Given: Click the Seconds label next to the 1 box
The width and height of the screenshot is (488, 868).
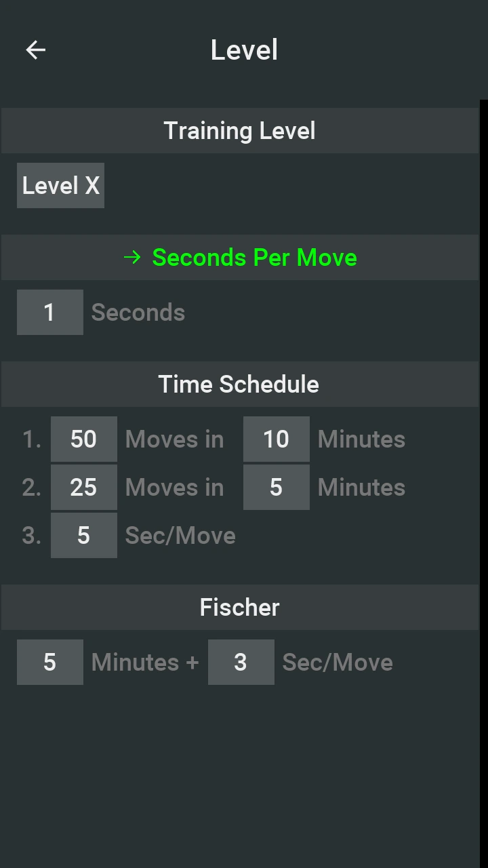Looking at the screenshot, I should [138, 313].
